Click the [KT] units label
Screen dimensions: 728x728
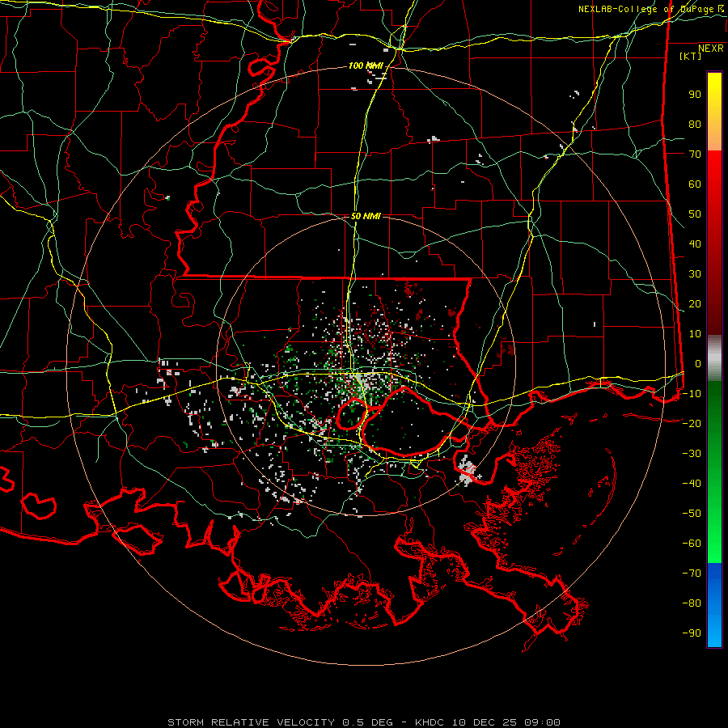pos(690,56)
